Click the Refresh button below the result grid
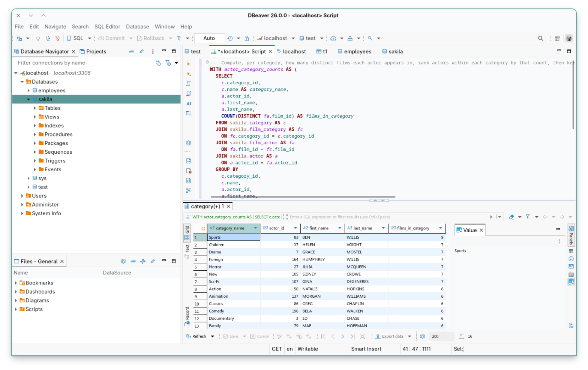Viewport: 588px width, 370px height. 196,336
